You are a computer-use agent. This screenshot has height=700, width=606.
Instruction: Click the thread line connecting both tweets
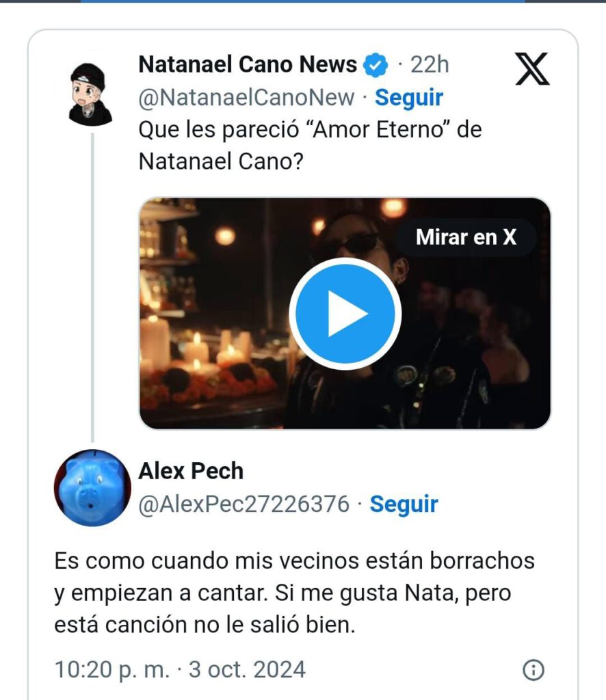tap(91, 287)
